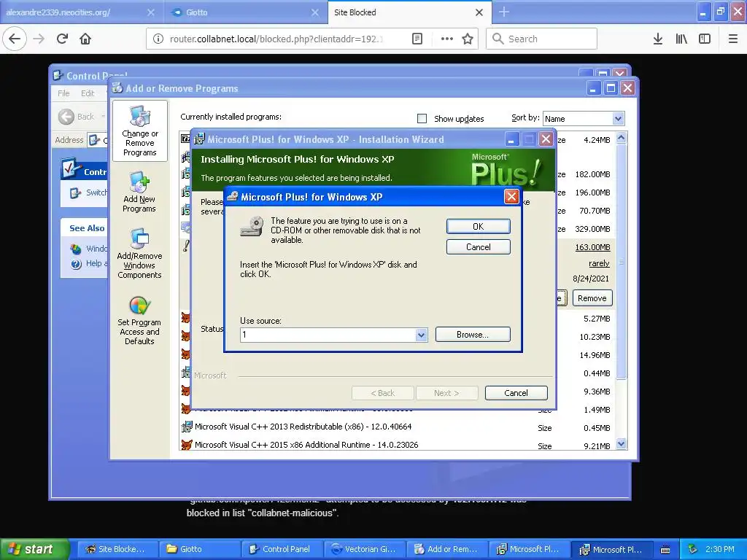Go back with the browser back arrow
Viewport: 747px width, 560px height.
point(15,39)
